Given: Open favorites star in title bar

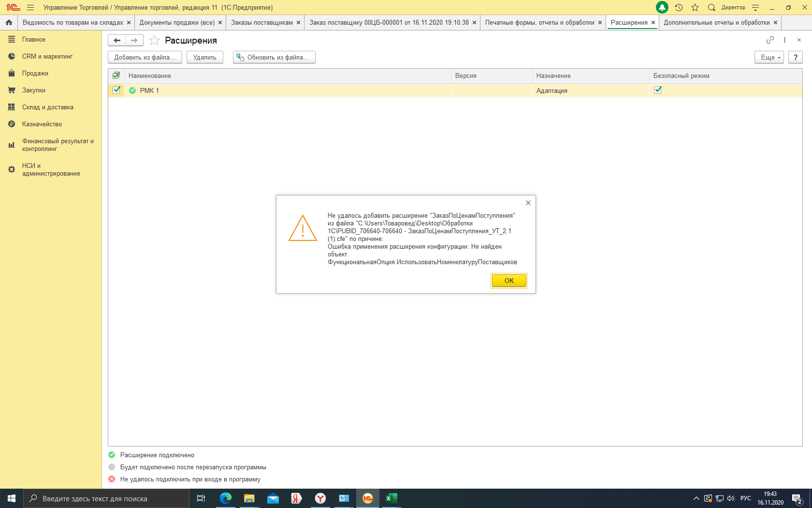Looking at the screenshot, I should [695, 7].
